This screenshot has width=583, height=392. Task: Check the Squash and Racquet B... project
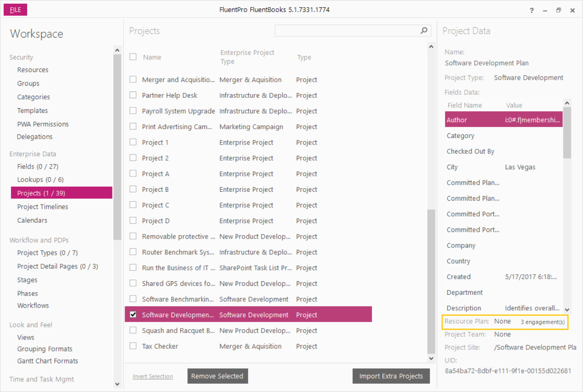click(x=133, y=330)
